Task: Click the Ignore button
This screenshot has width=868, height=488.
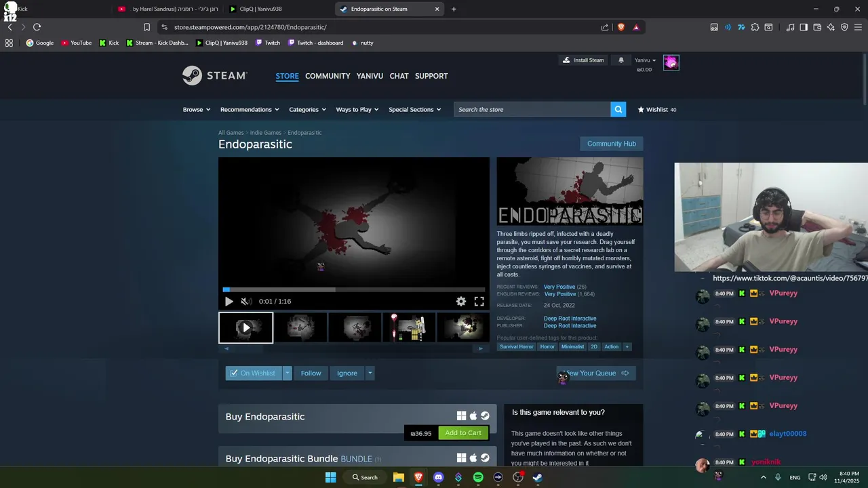Action: [347, 373]
